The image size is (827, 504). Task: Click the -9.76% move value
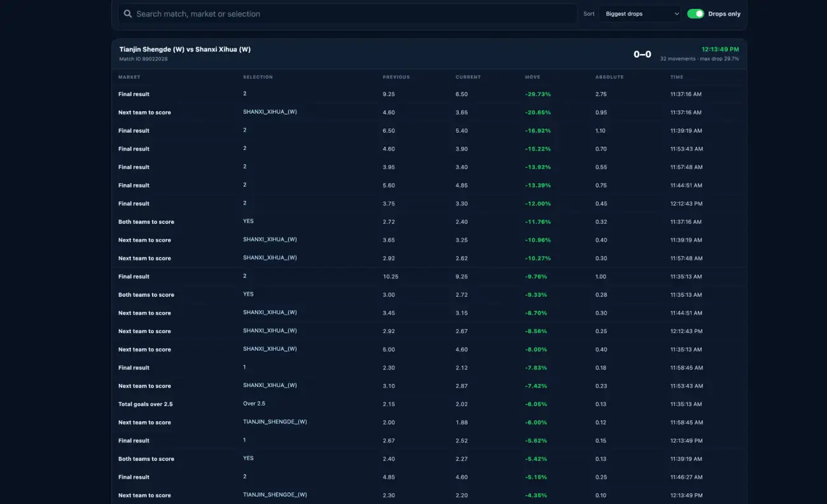tap(536, 276)
